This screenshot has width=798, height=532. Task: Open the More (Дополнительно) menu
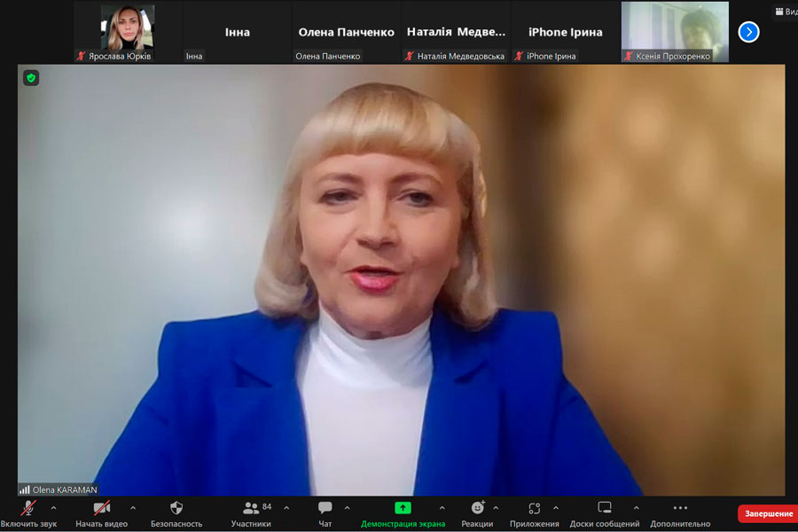coord(680,509)
